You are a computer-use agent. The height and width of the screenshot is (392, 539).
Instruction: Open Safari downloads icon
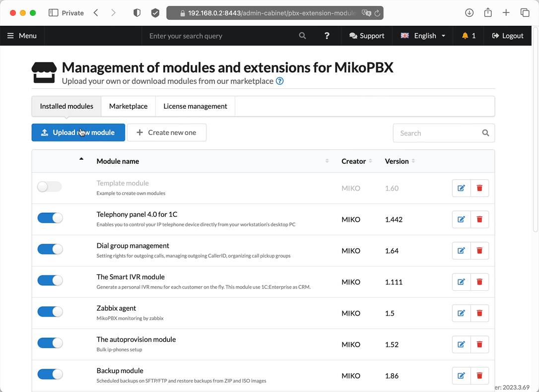point(469,13)
